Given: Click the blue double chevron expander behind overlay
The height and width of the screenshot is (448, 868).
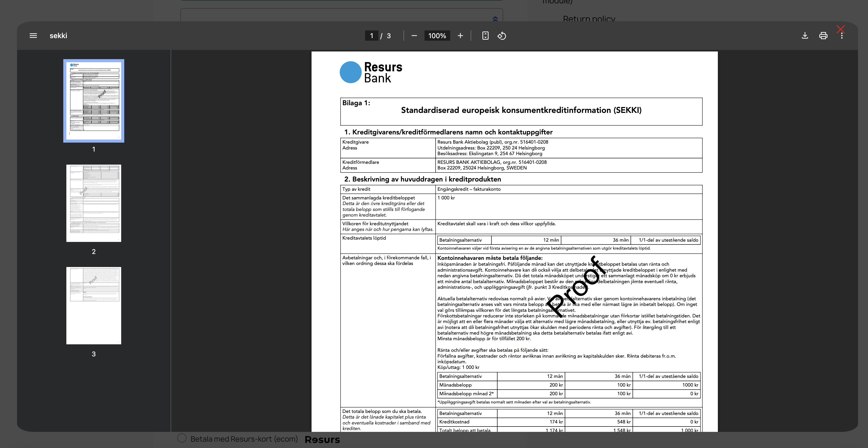Looking at the screenshot, I should coord(495,19).
